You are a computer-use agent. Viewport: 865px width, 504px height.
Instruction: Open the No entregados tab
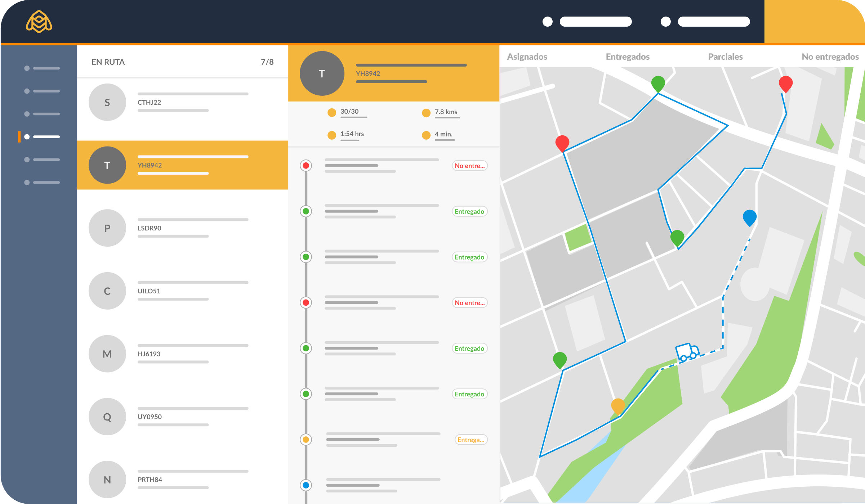click(830, 57)
